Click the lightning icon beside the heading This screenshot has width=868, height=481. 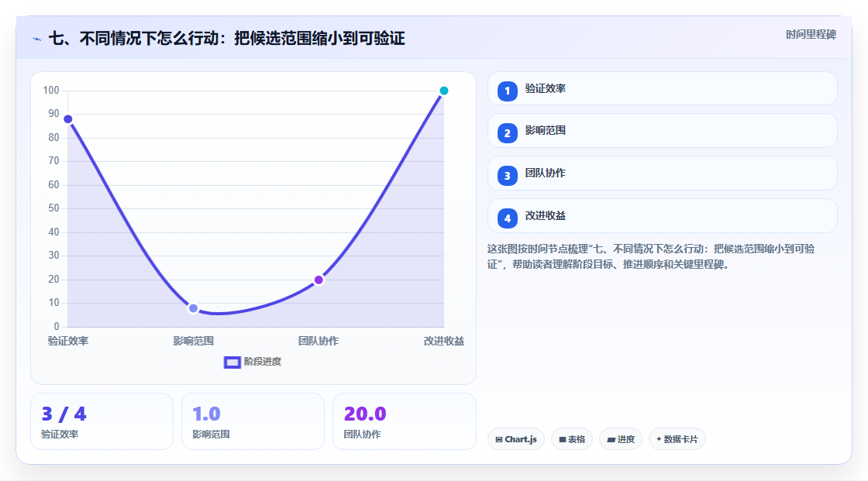(37, 39)
